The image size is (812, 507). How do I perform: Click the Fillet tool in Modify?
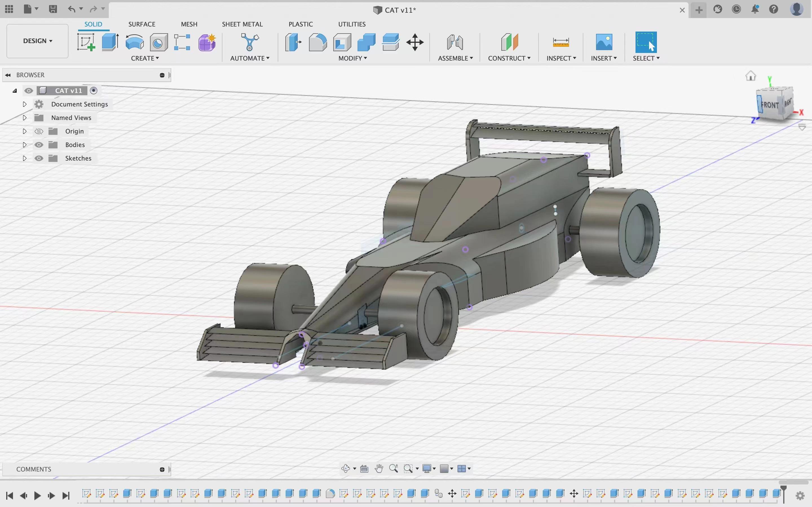point(317,42)
